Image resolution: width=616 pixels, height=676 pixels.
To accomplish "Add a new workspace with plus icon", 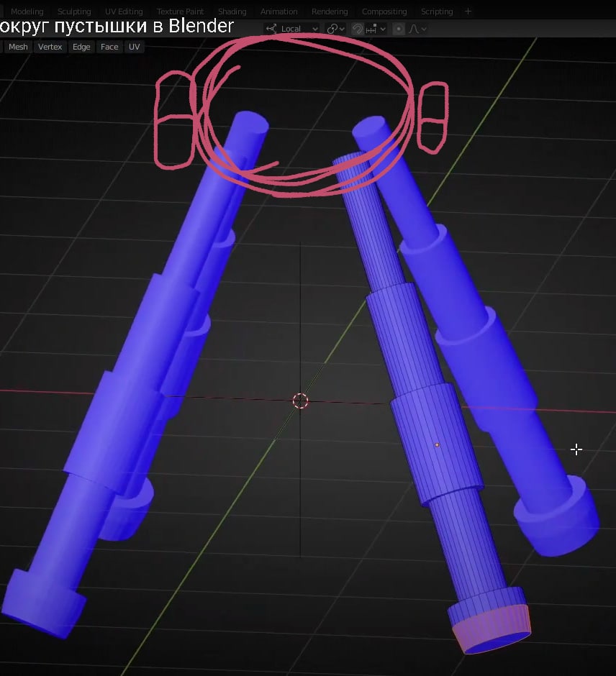I will 468,12.
